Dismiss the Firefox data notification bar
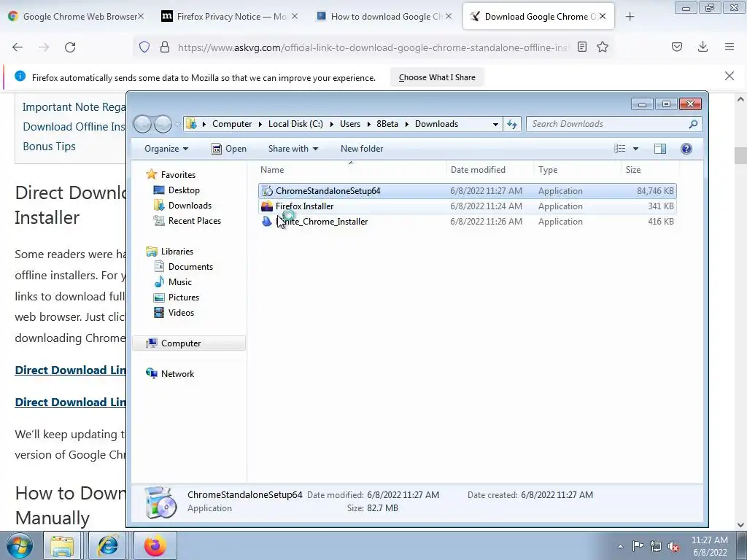This screenshot has width=747, height=560. 729,76
